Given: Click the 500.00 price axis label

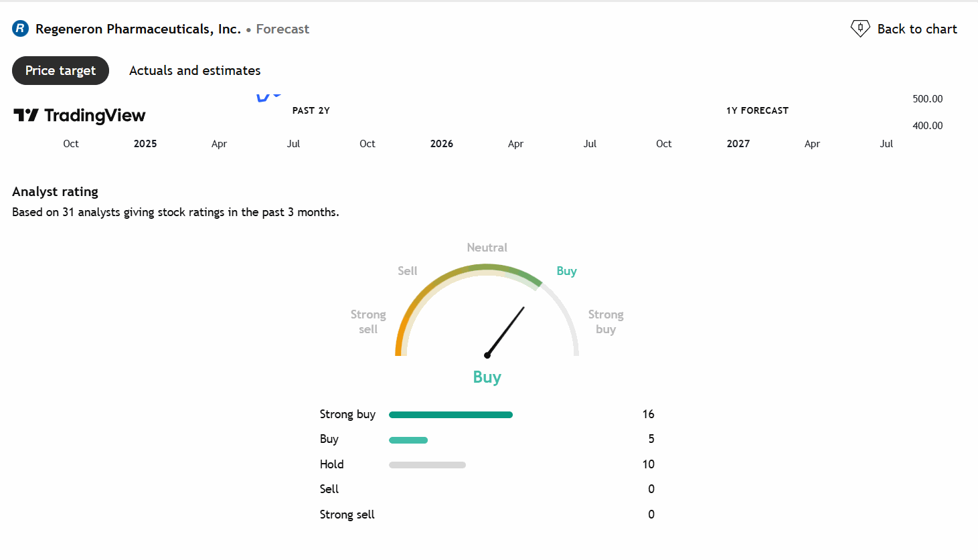Looking at the screenshot, I should click(927, 99).
